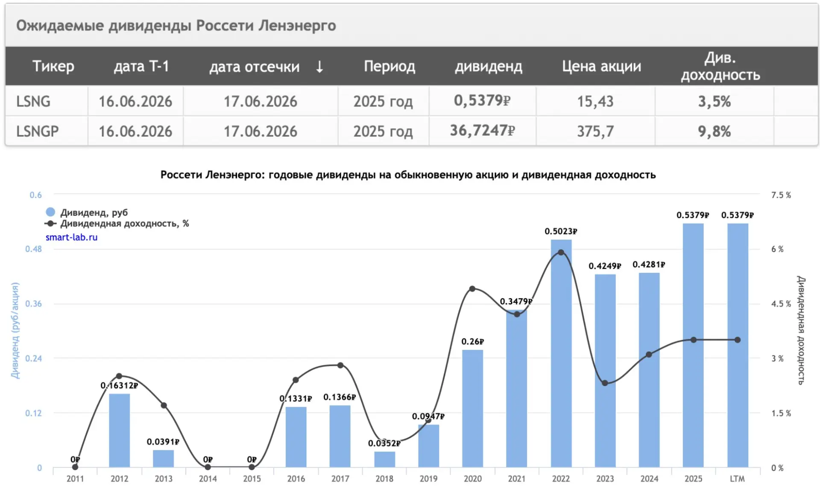The image size is (820, 504).
Task: Toggle the Дивидендная доходность, % legend series
Action: tap(117, 223)
